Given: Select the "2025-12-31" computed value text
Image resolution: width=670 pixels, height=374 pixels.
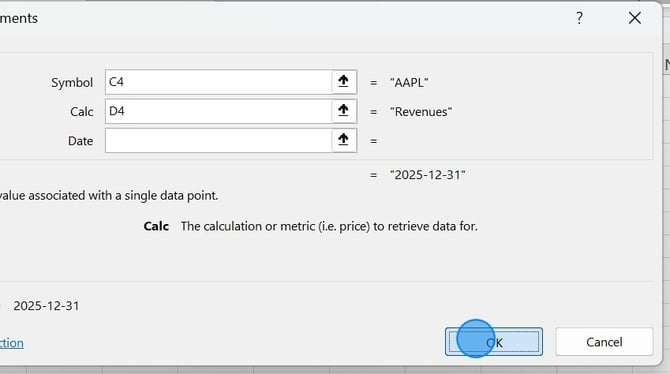Looking at the screenshot, I should coord(428,175).
